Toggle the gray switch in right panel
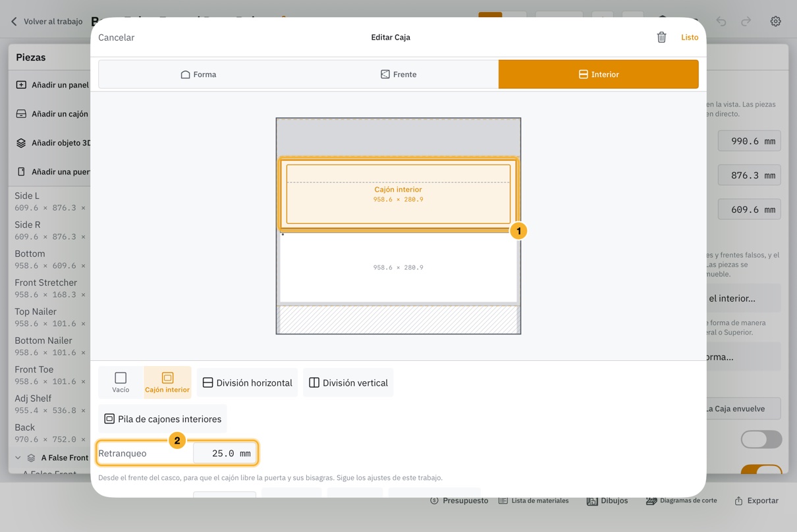This screenshot has height=532, width=797. tap(761, 439)
